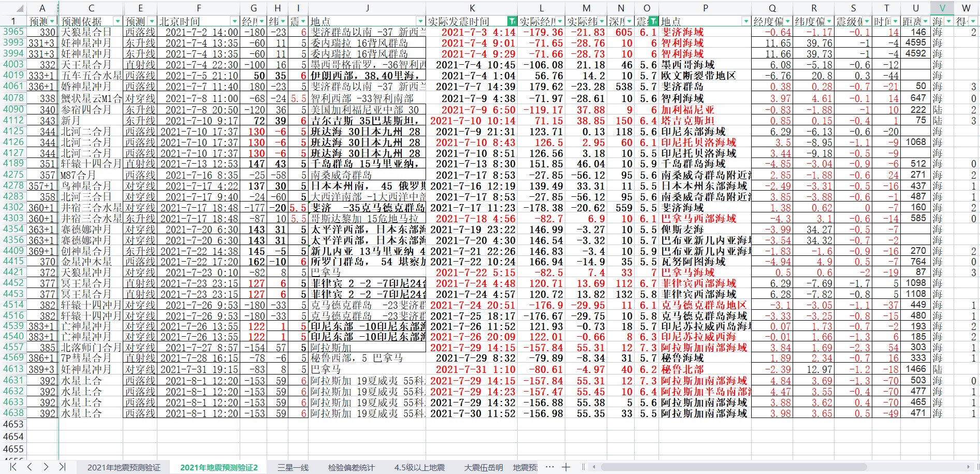Screen dimensions: 980x474
Task: Open the 海 column V filter dropdown
Action: click(948, 21)
